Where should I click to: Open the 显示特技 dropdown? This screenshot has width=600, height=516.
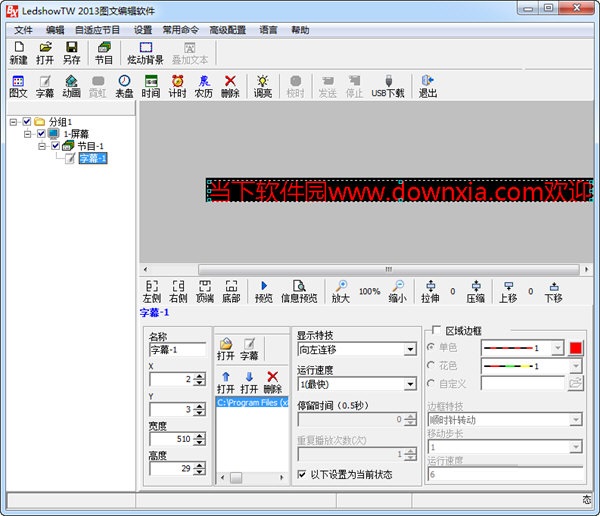410,349
